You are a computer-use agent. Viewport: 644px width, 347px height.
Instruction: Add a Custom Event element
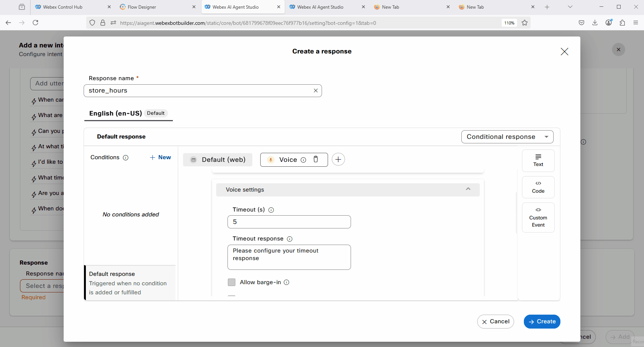coord(538,218)
